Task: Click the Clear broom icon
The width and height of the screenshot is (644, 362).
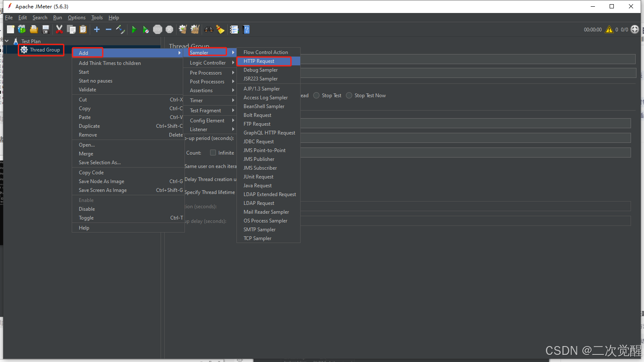Action: (x=183, y=29)
